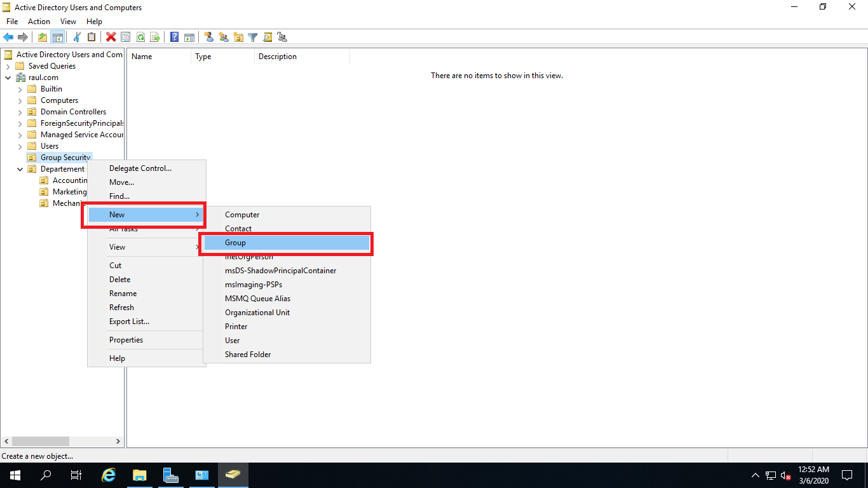Open Help using the blue question mark icon
This screenshot has height=488, width=868.
[173, 37]
